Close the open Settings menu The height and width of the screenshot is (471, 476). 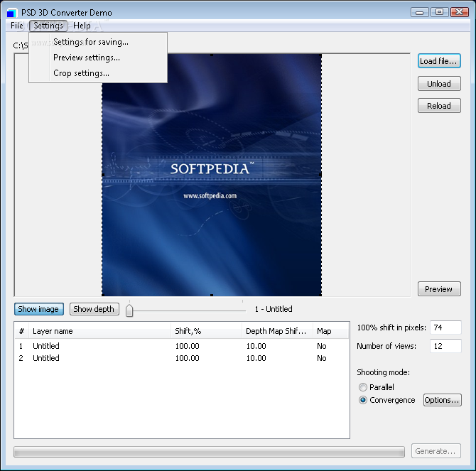point(48,26)
